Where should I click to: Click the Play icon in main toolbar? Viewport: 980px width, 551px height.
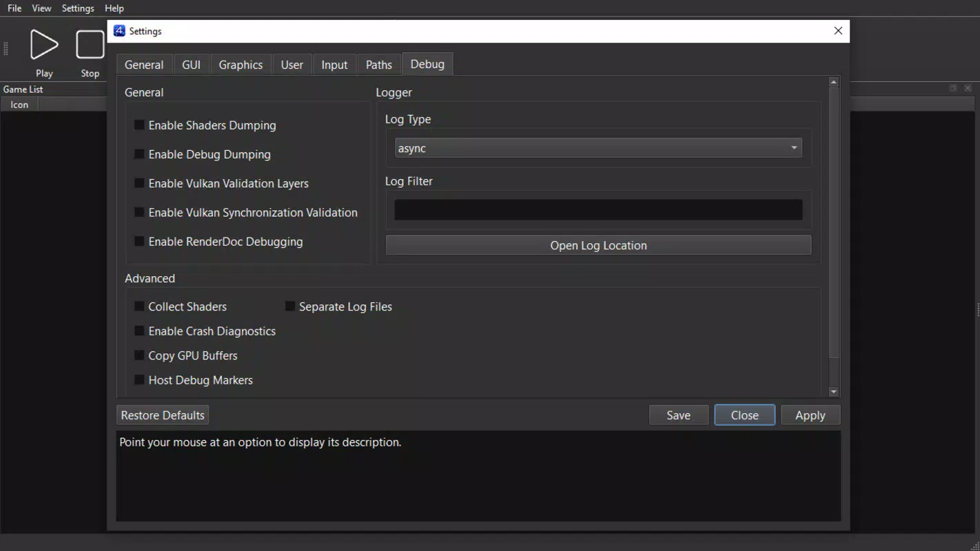[x=44, y=45]
